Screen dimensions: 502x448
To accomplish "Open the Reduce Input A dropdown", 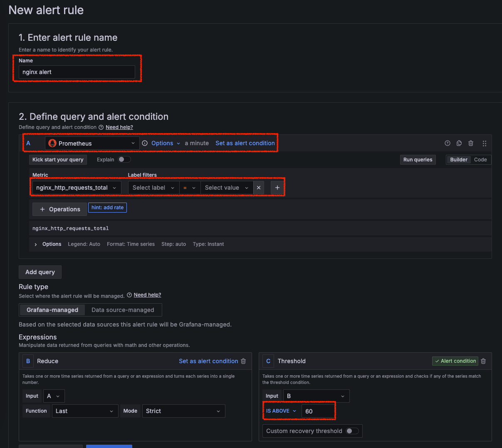I will coord(54,396).
